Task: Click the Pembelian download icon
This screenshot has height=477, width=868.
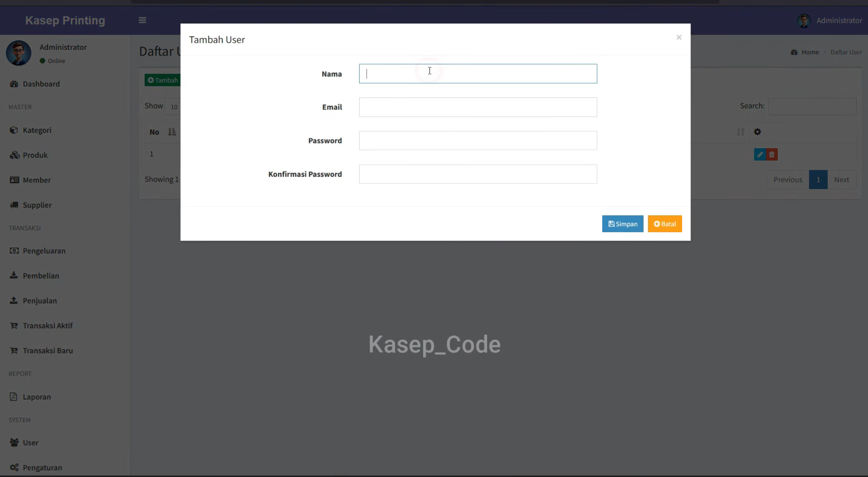Action: pyautogui.click(x=14, y=275)
